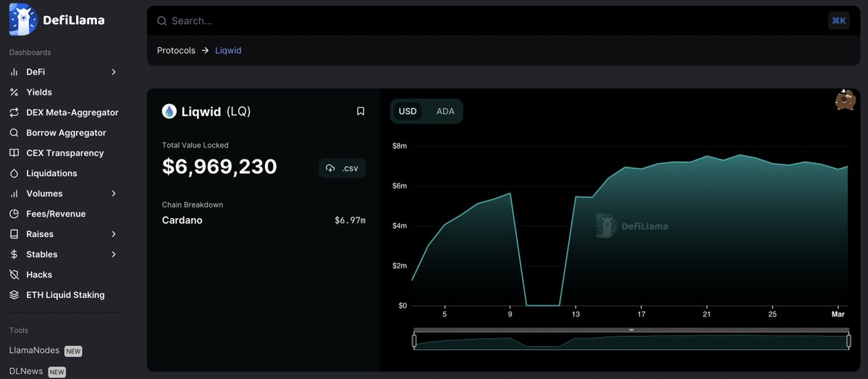
Task: Click the DefiLlama brand name text
Action: (x=74, y=20)
